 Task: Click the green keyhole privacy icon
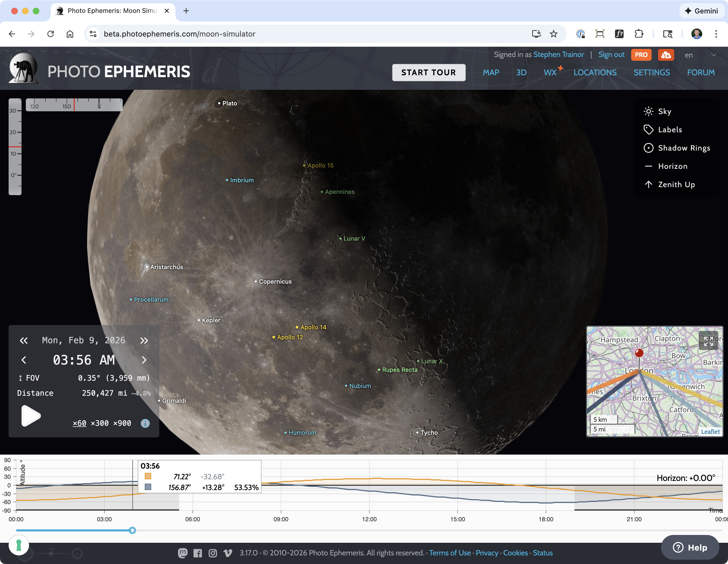(x=19, y=545)
